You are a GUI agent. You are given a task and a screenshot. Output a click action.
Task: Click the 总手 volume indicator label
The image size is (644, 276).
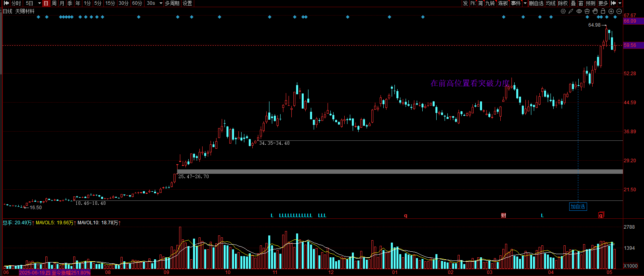tap(18, 223)
